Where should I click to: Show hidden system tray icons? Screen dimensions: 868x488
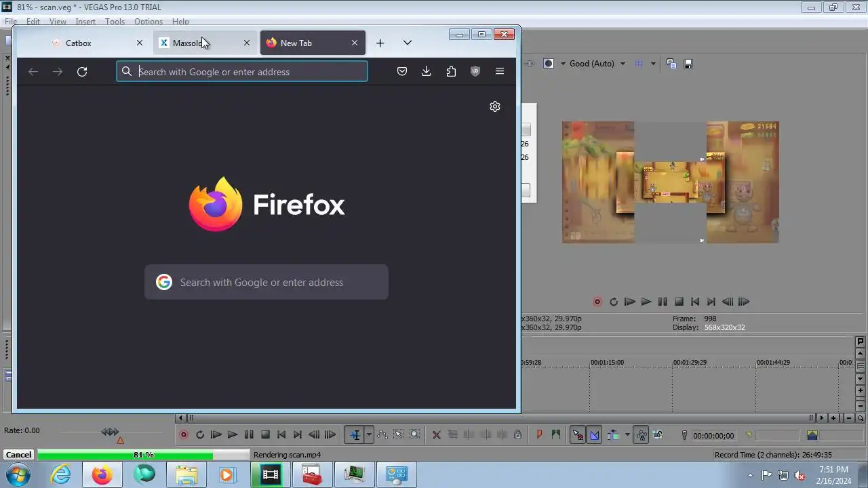(750, 475)
